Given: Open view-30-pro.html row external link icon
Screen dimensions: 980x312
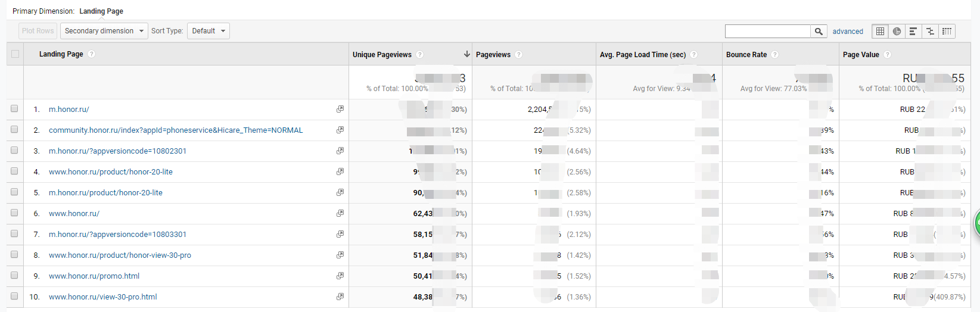Looking at the screenshot, I should [x=340, y=297].
